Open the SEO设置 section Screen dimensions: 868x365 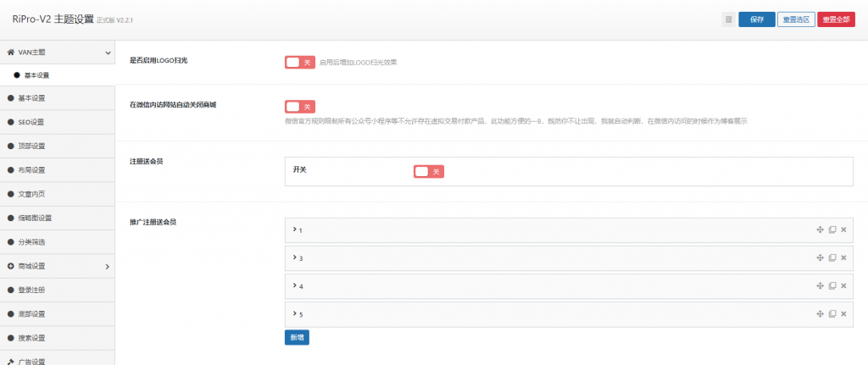[x=31, y=122]
